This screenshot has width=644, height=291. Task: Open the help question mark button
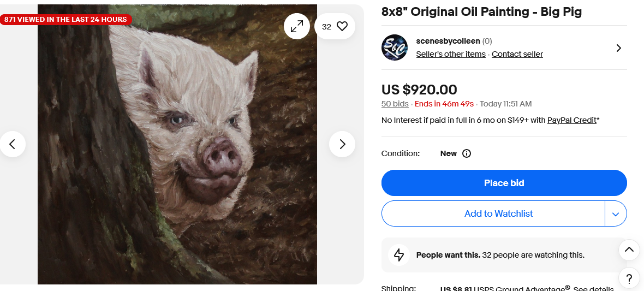click(x=629, y=278)
